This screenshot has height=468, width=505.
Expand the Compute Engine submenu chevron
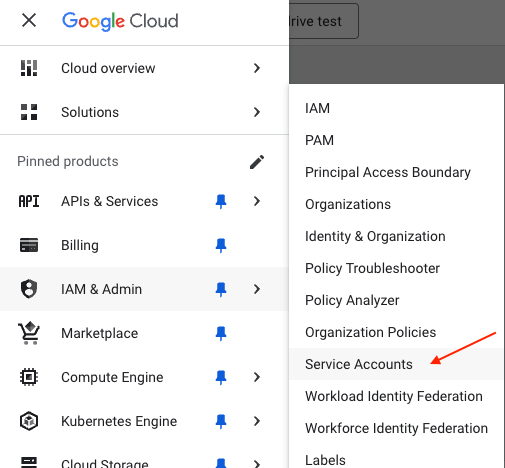click(257, 377)
